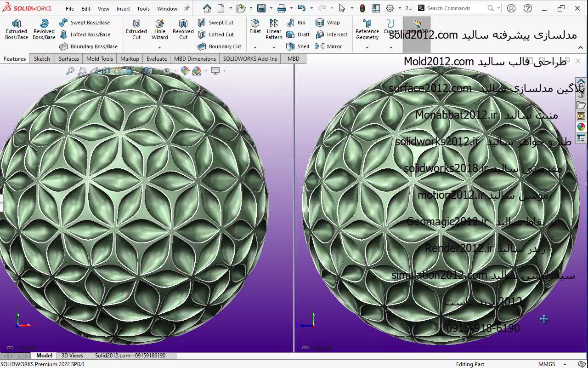Image resolution: width=588 pixels, height=368 pixels.
Task: Select the Shell feature tool
Action: click(298, 46)
